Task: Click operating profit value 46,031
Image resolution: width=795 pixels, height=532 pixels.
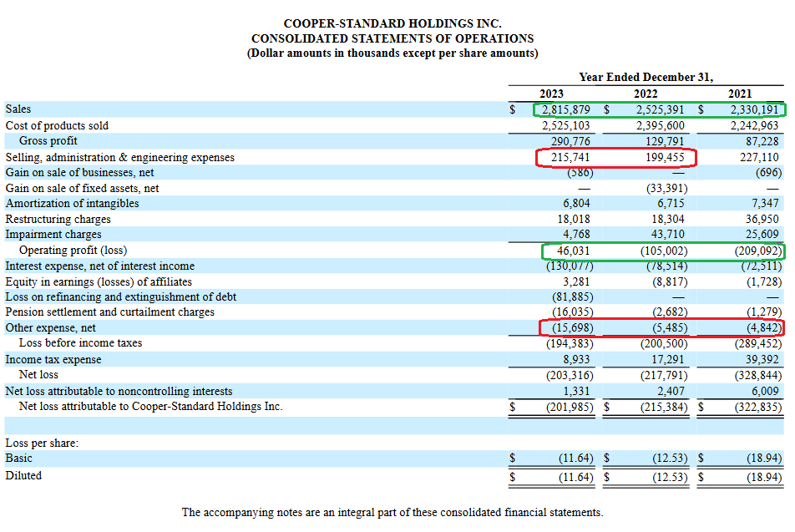Action: (574, 251)
